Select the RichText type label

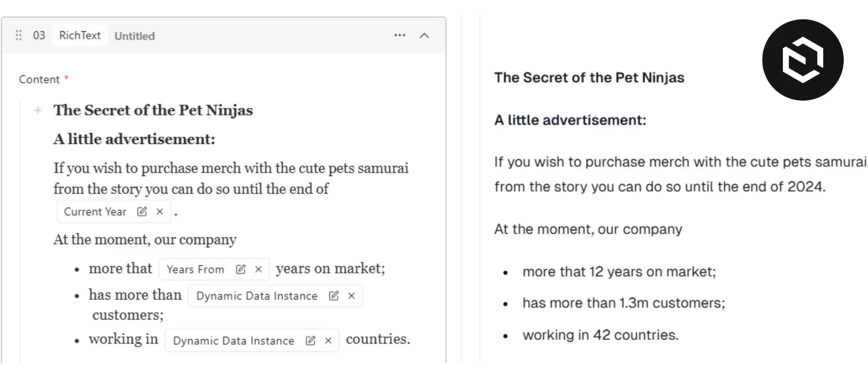(80, 35)
